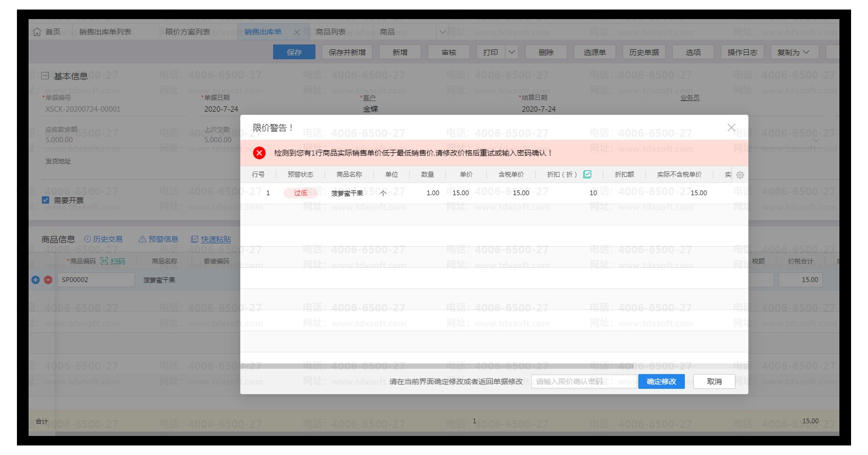This screenshot has width=868, height=455.
Task: Toggle the 需要开票 checkbox
Action: [46, 200]
